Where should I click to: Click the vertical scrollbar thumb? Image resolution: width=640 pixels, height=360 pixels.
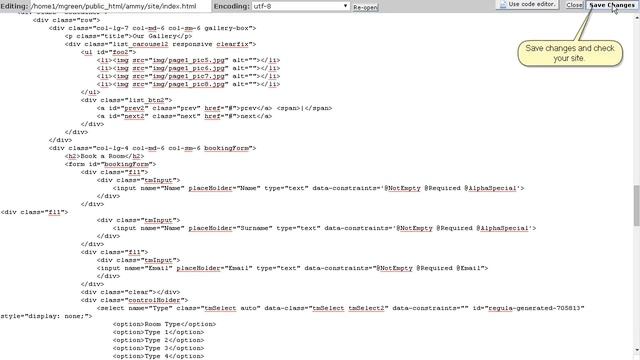point(636,205)
